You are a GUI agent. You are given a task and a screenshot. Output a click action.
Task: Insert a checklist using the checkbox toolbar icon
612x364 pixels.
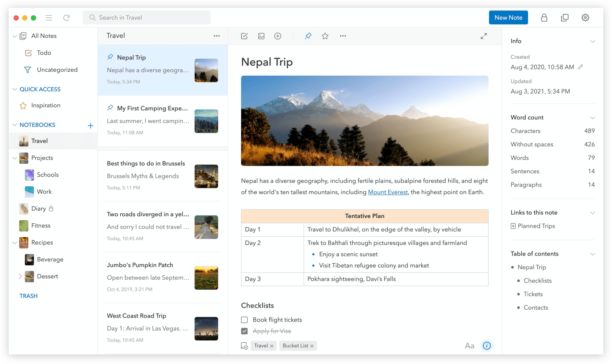pyautogui.click(x=244, y=36)
